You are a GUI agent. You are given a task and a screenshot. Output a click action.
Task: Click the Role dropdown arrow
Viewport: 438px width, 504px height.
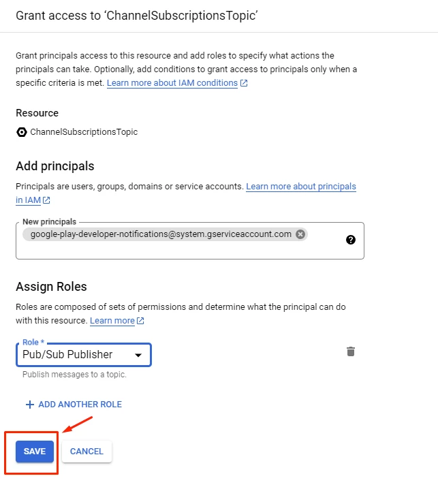point(138,355)
